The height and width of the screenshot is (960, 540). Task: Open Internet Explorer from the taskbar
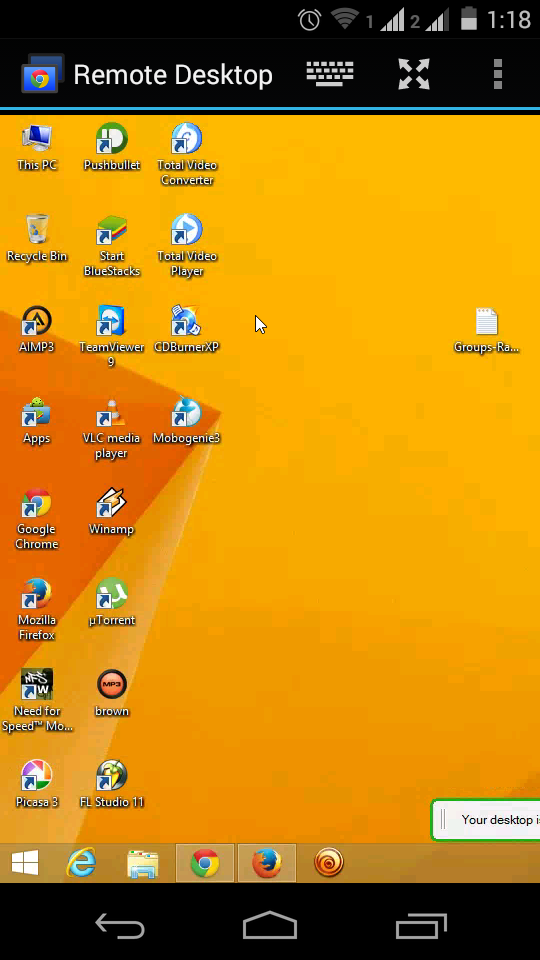(81, 863)
